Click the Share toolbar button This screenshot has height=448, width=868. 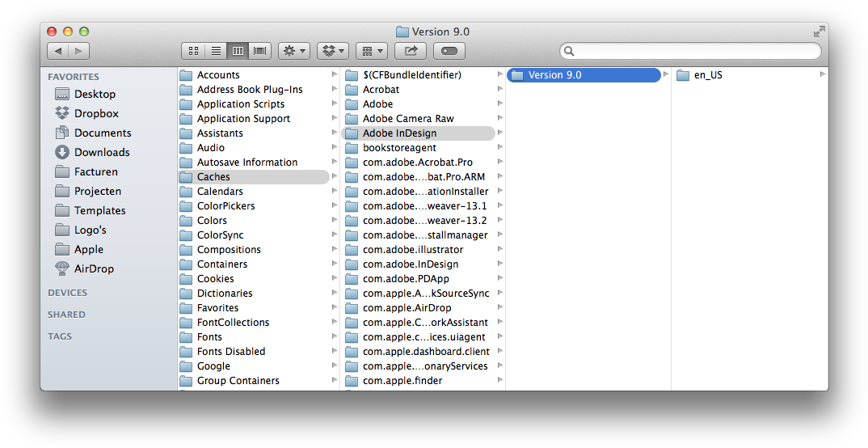411,51
